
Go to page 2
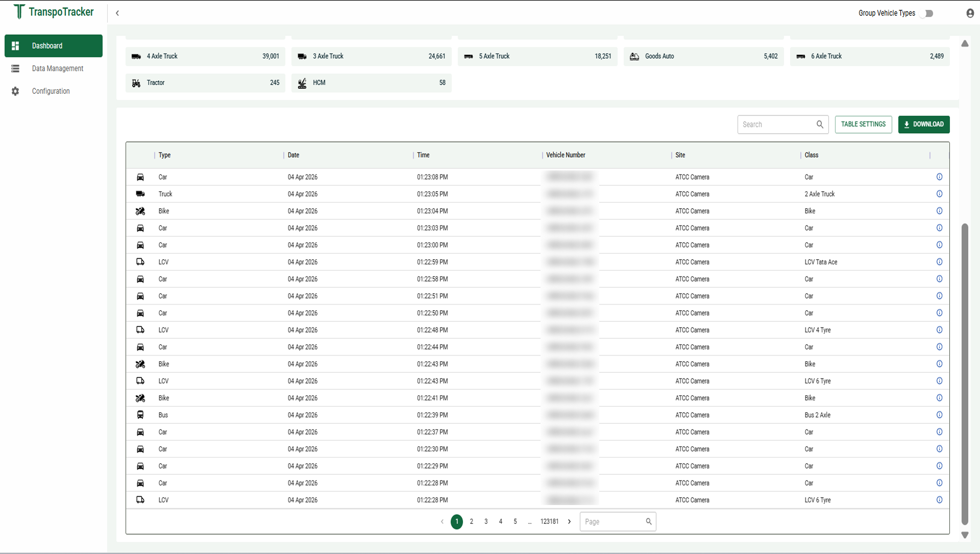pyautogui.click(x=472, y=521)
